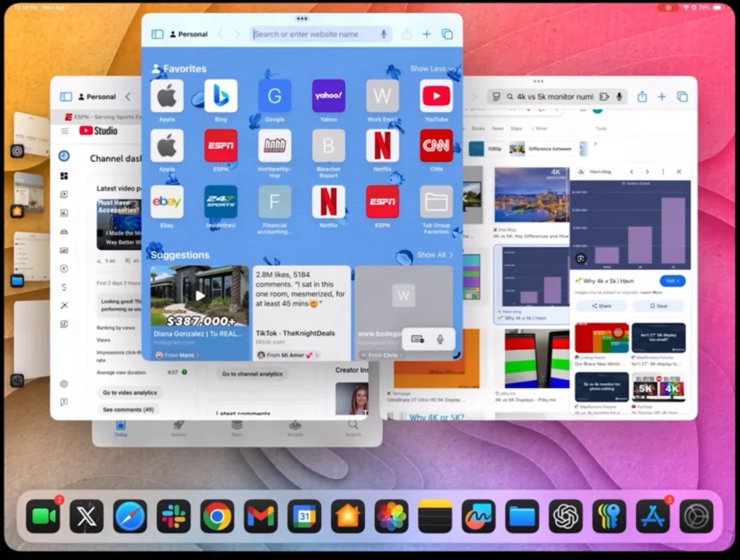
Task: Open Passwords app in dock
Action: click(x=609, y=517)
